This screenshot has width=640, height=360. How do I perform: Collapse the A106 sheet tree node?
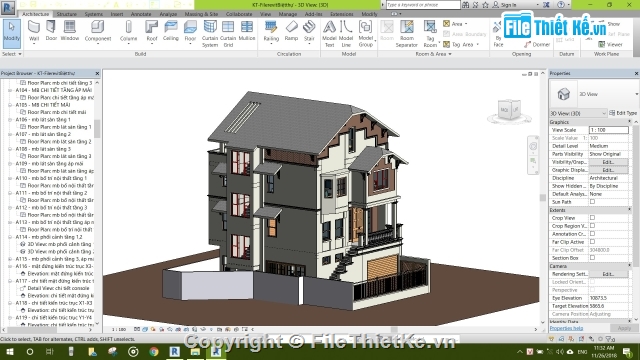click(10, 120)
